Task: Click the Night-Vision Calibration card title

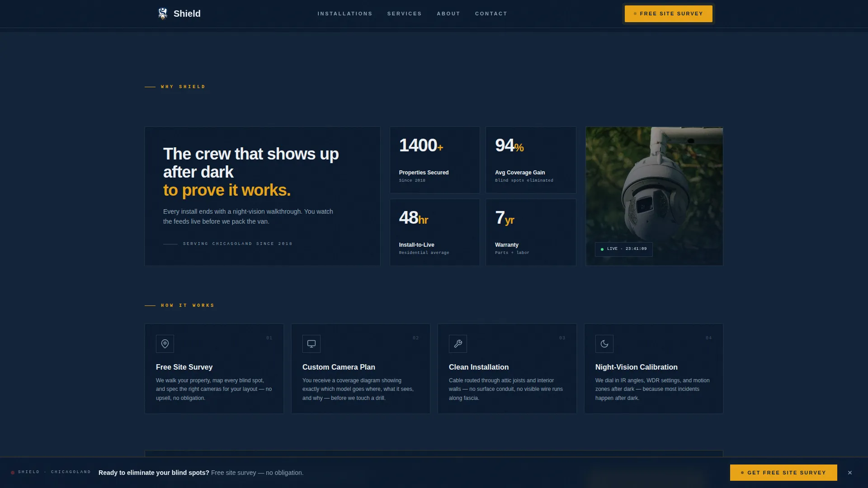Action: (x=637, y=367)
